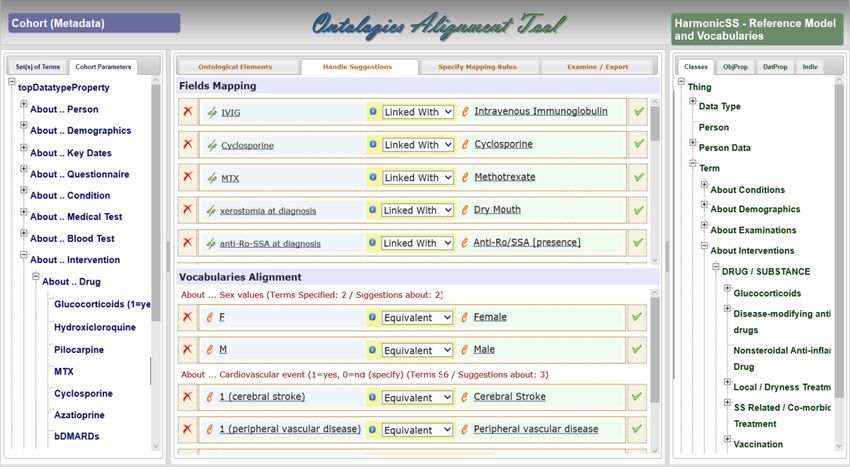Open Linked With dropdown for Cyclosporine
Viewport: 850px width, 467px height.
click(418, 145)
